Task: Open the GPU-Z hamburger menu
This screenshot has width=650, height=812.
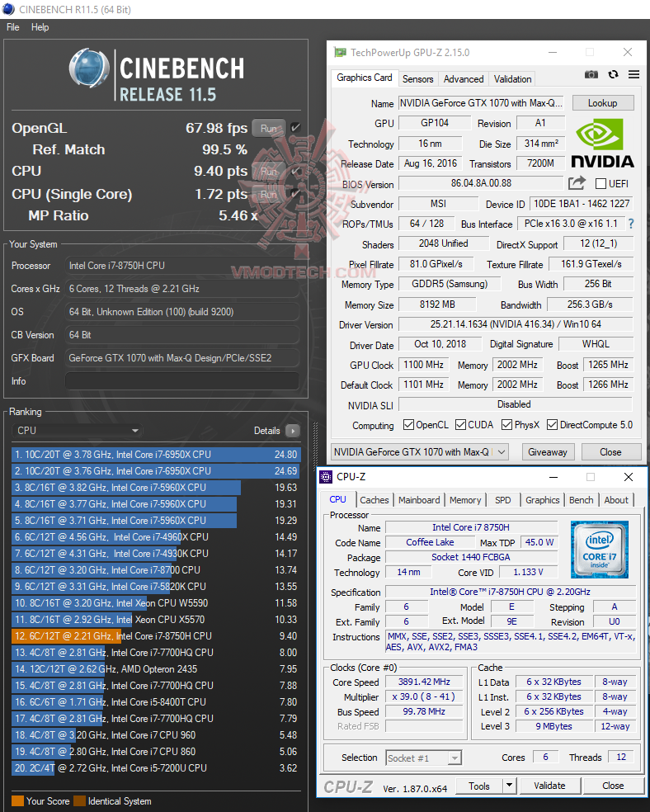Action: pos(634,74)
